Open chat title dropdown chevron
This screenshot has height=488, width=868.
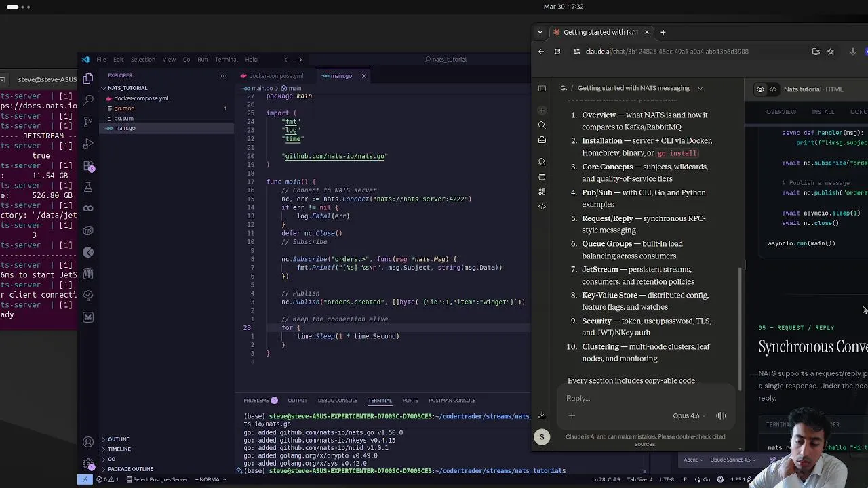700,88
